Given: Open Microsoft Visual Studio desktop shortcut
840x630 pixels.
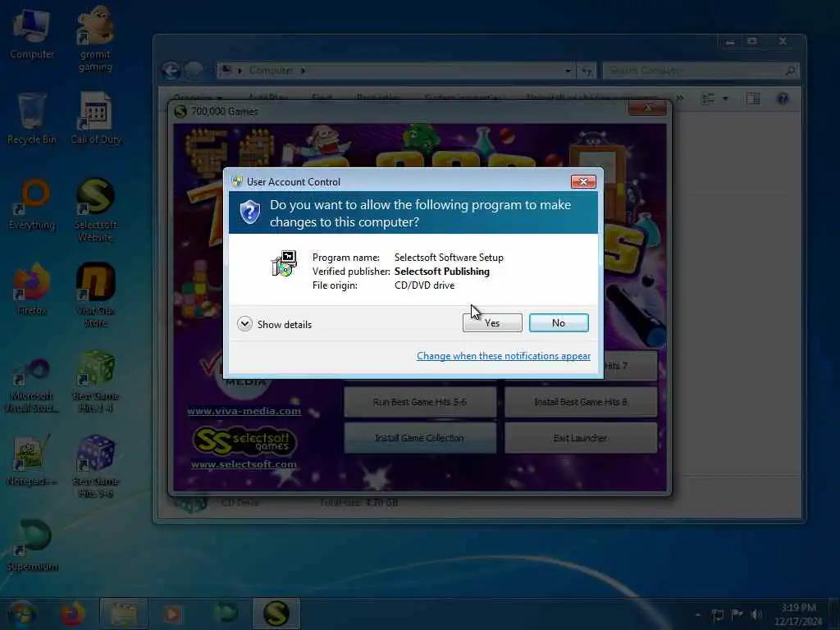Looking at the screenshot, I should point(32,386).
